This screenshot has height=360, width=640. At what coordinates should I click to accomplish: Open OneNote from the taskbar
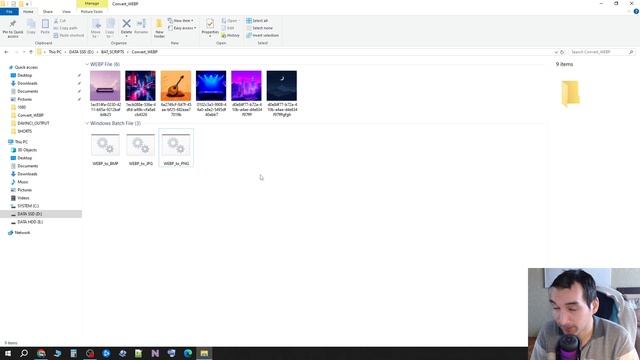click(x=155, y=353)
